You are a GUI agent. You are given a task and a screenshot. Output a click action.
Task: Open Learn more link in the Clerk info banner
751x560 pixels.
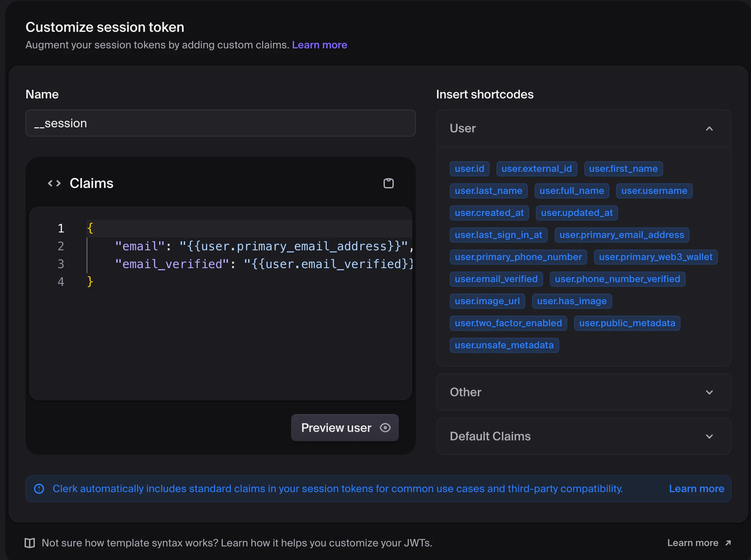(x=696, y=489)
